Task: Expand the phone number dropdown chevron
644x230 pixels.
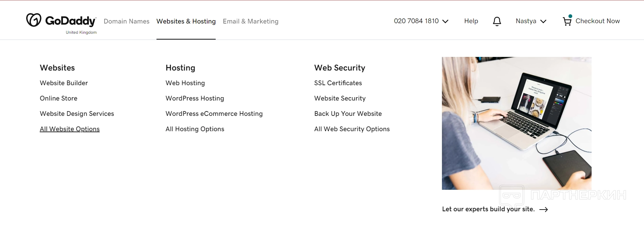Action: (445, 21)
